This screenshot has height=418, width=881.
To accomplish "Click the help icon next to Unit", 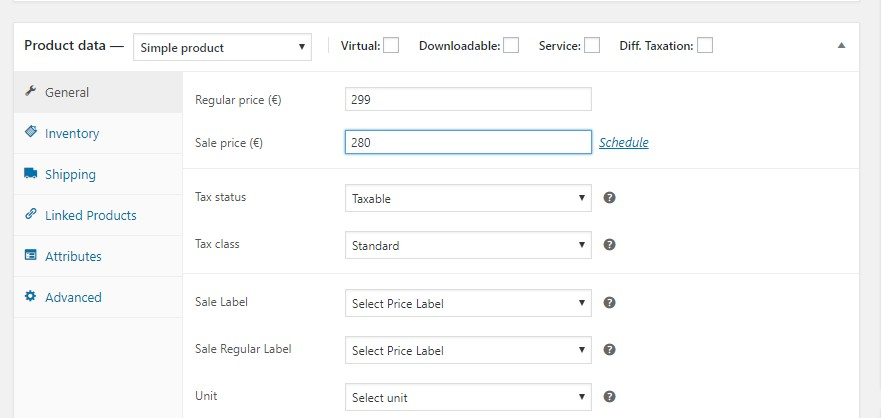I will 610,397.
